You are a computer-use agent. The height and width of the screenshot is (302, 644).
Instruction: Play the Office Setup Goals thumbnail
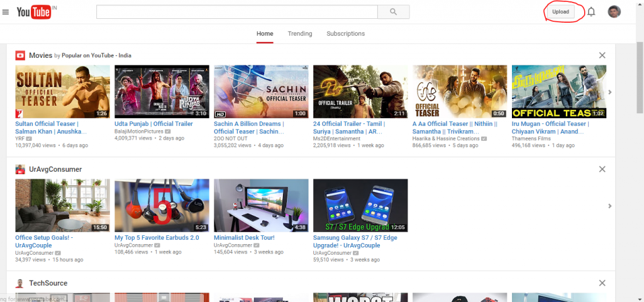(x=62, y=206)
